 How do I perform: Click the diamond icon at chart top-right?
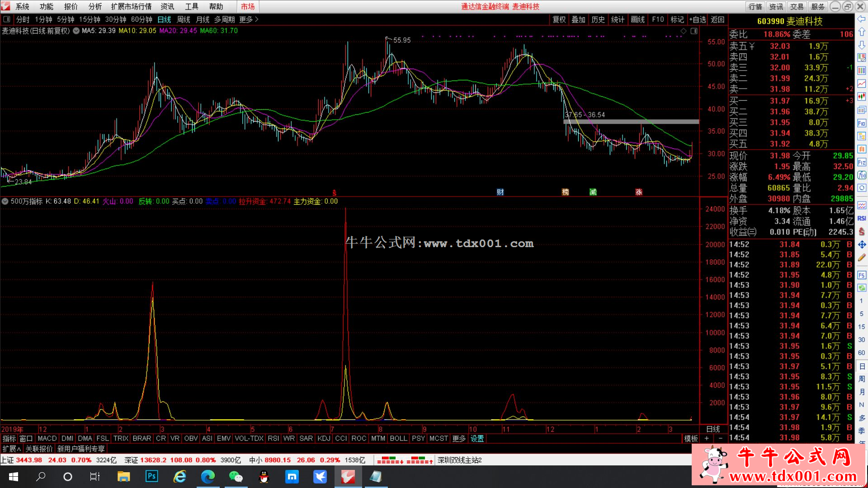pyautogui.click(x=684, y=31)
